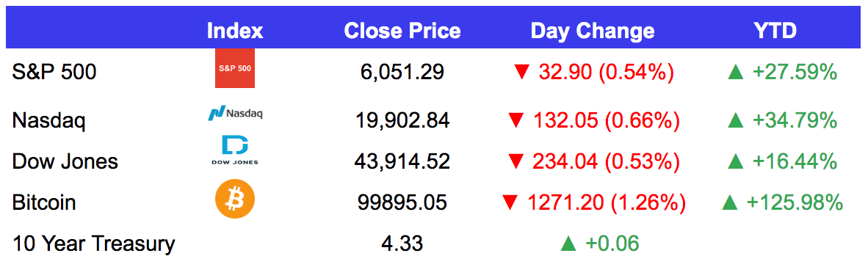The image size is (868, 267).
Task: Click the Bitcoin row label text
Action: click(x=44, y=203)
